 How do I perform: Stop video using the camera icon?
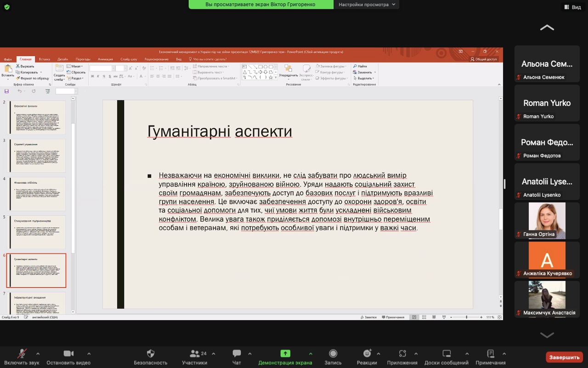(x=68, y=353)
